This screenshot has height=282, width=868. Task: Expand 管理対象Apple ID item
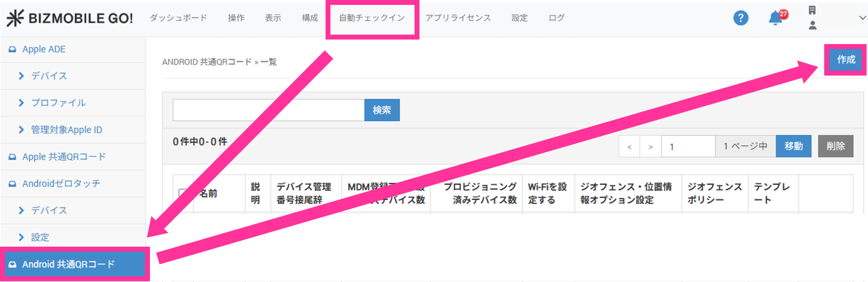[66, 130]
